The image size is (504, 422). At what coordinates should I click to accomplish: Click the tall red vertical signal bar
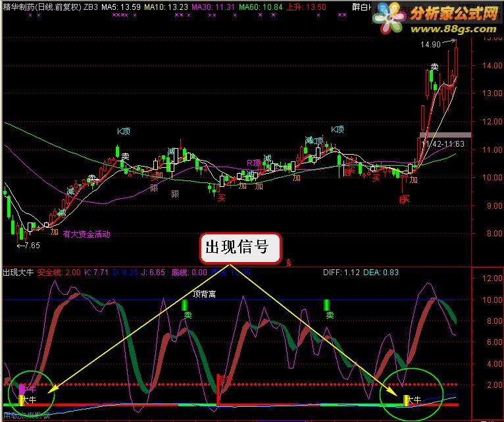218,390
